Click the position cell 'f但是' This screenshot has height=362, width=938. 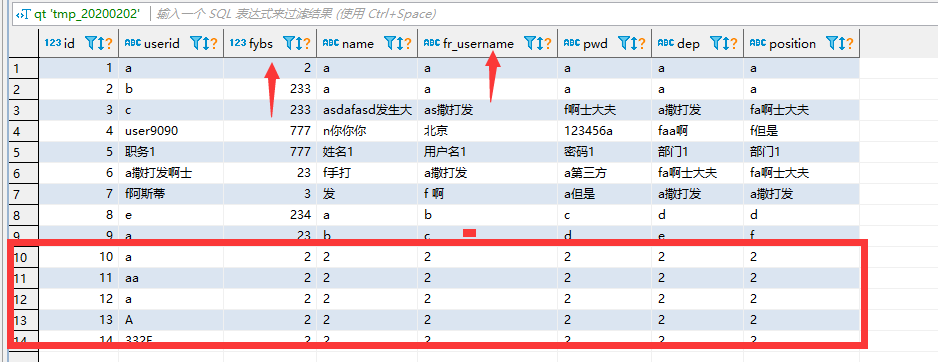tap(802, 131)
